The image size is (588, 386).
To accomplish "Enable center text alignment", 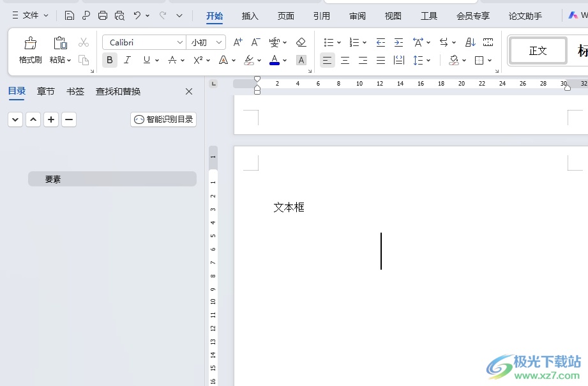I will [345, 60].
